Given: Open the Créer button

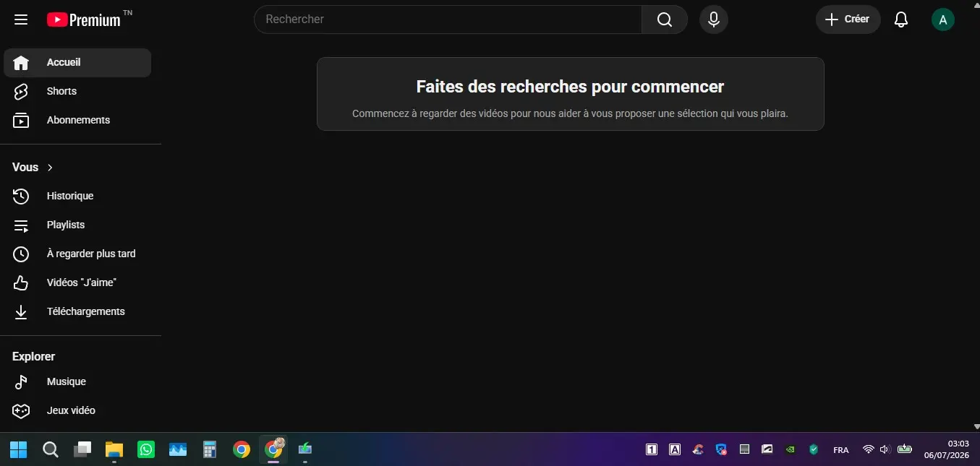Looking at the screenshot, I should (848, 20).
